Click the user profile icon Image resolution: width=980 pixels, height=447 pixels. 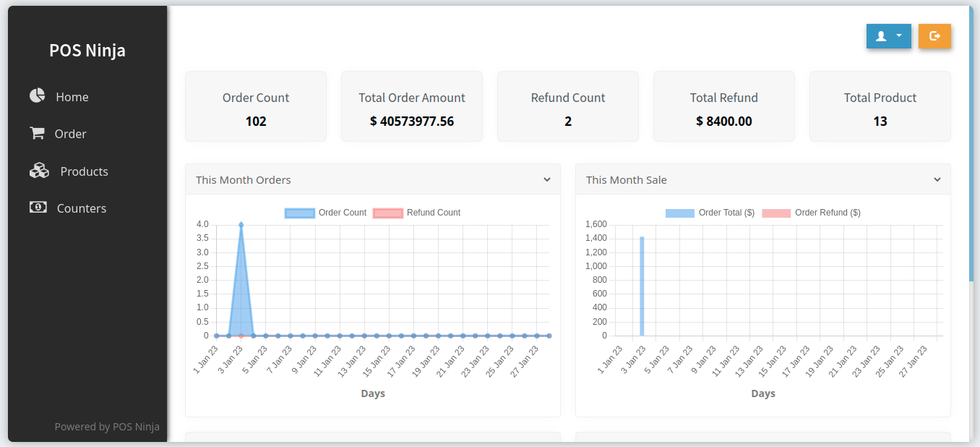pos(881,36)
